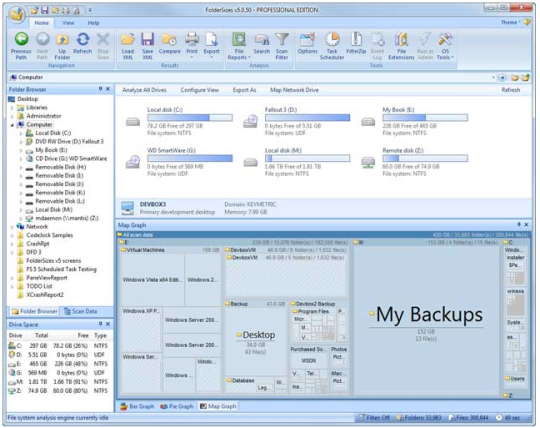Click WD SmartWare (G:) drive icon
540x428 pixels.
pos(133,162)
